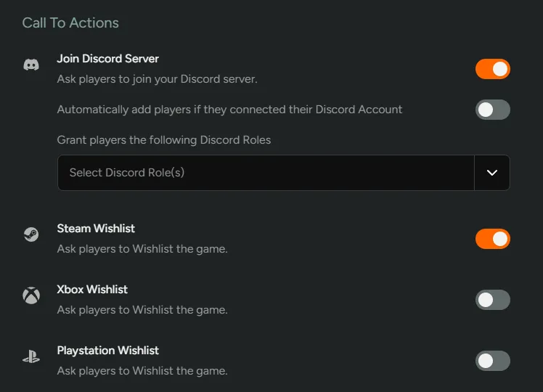
Task: Click the PlayStation logo icon
Action: (x=31, y=356)
